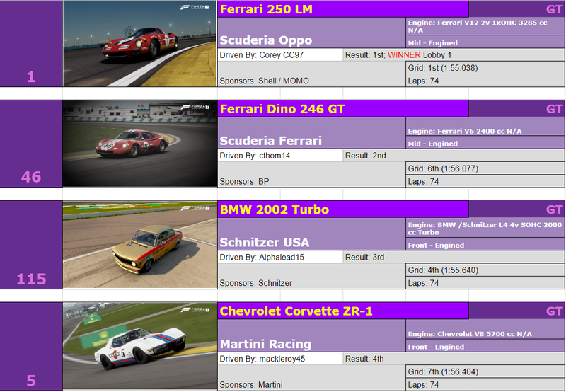Click the 'Result: 1st; WINNER Lobby 1' cell
Screen dimensions: 566x392
(x=454, y=55)
